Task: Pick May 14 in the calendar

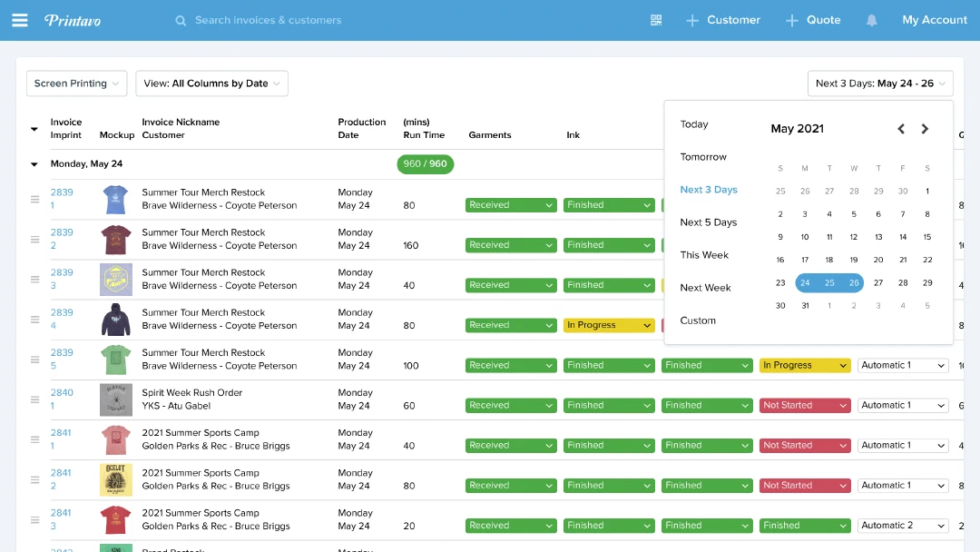Action: (903, 237)
